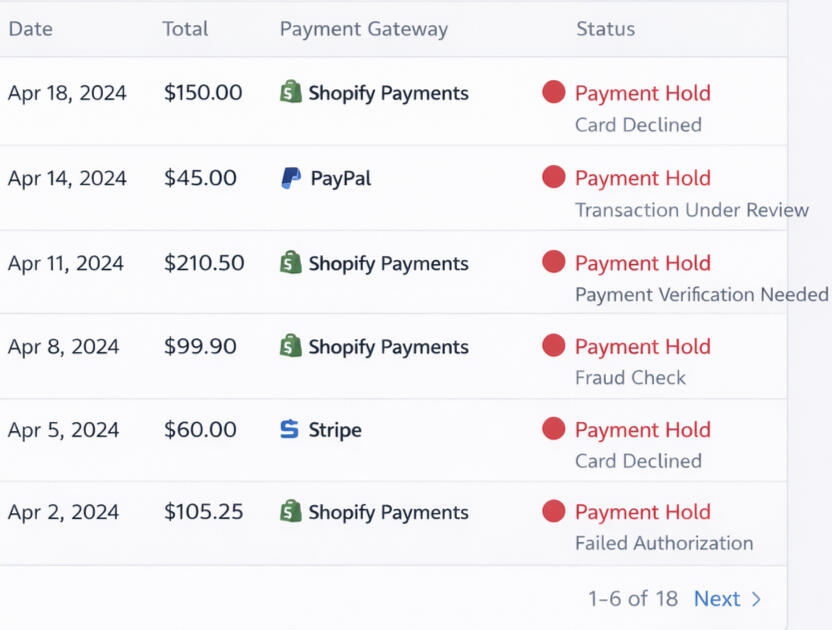Click the red status dot for Apr 14
The image size is (832, 630).
[x=554, y=177]
